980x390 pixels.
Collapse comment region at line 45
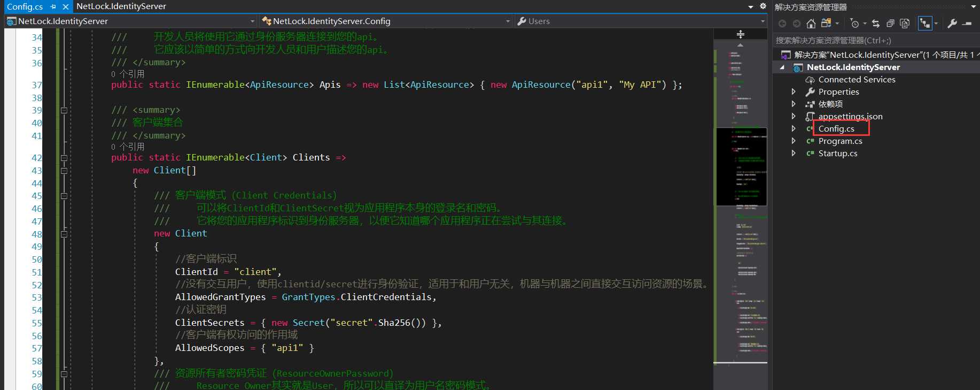[64, 196]
